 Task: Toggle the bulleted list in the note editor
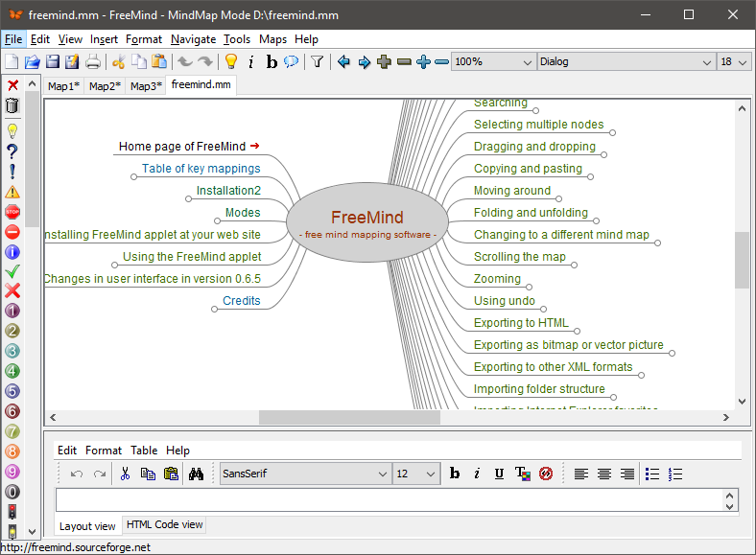pos(652,474)
